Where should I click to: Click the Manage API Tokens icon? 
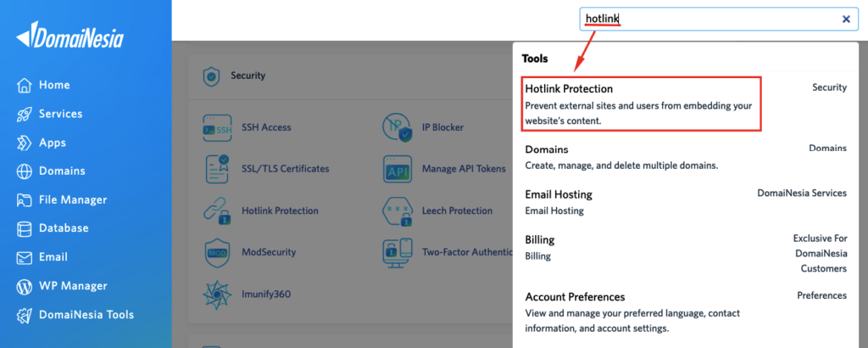pos(397,169)
